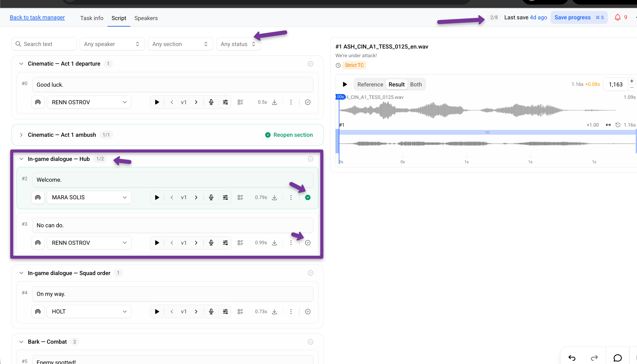Uncheck completed status on 'Welcome.' line
Screen dimensions: 637x364
coord(308,198)
